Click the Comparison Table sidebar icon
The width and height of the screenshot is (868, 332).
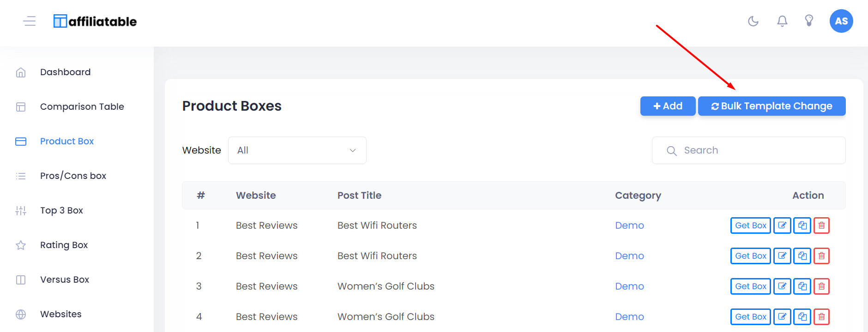click(x=21, y=107)
